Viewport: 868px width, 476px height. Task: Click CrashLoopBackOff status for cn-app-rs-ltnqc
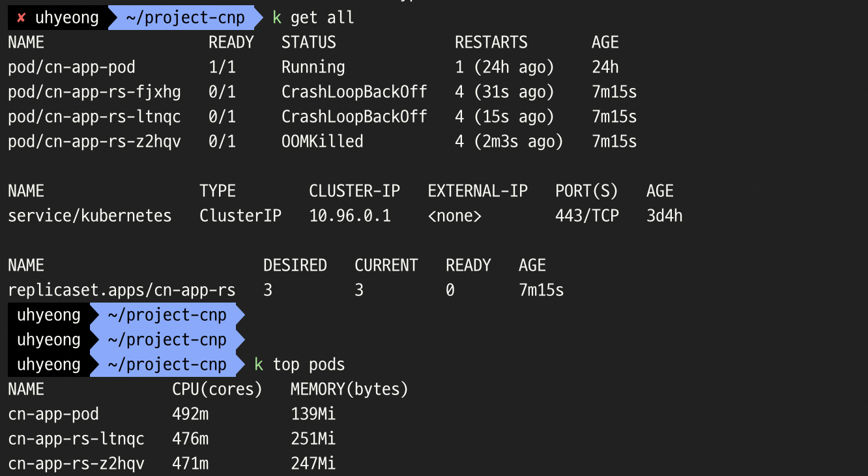coord(354,117)
